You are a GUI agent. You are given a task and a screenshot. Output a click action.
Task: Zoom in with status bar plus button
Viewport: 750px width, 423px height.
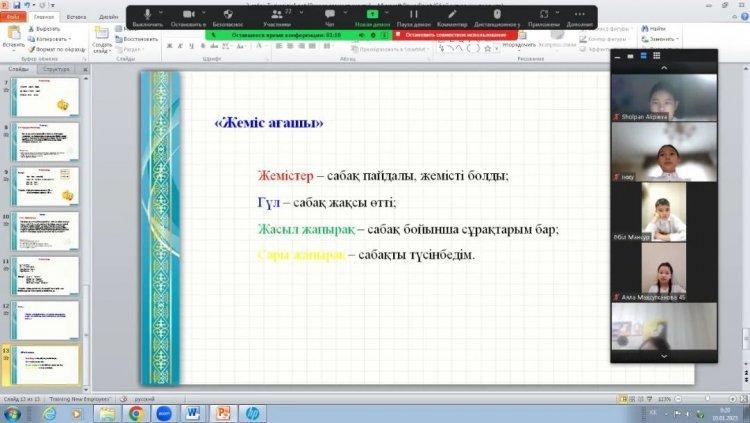[732, 399]
